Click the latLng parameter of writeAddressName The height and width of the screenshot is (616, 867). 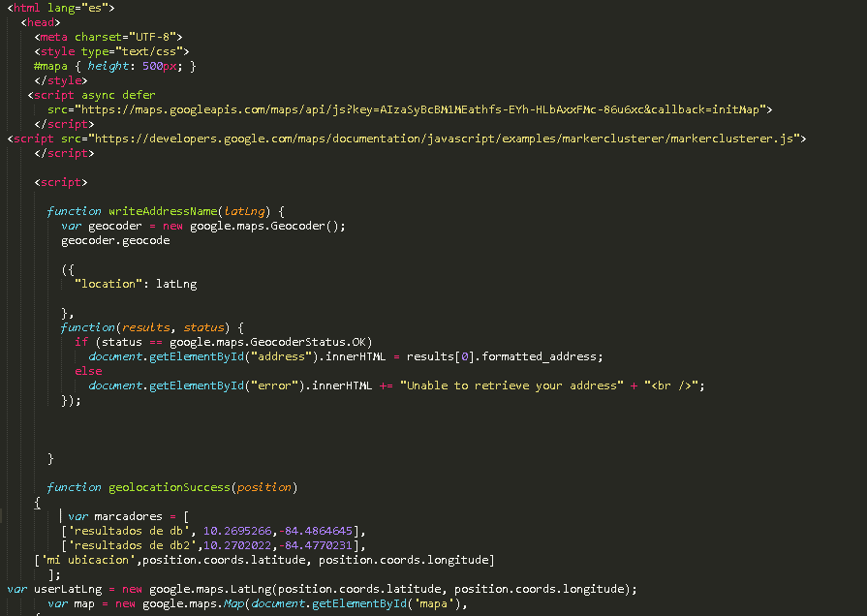click(x=244, y=211)
